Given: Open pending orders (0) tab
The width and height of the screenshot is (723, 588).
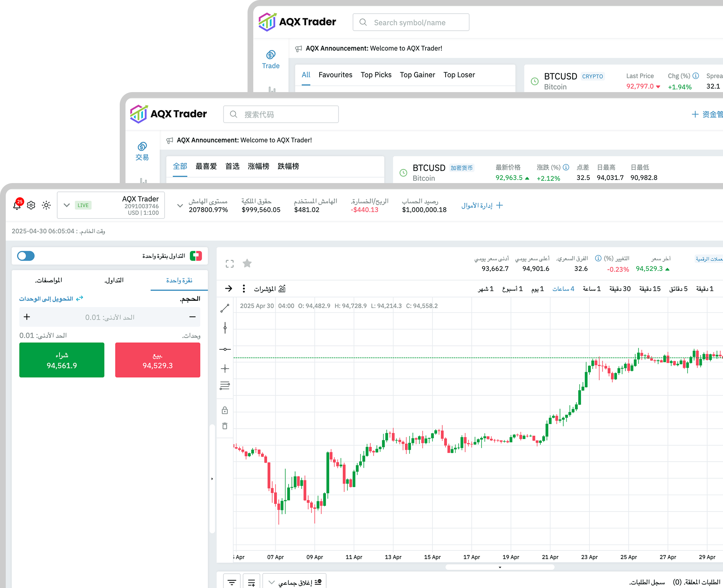Looking at the screenshot, I should pos(697,582).
